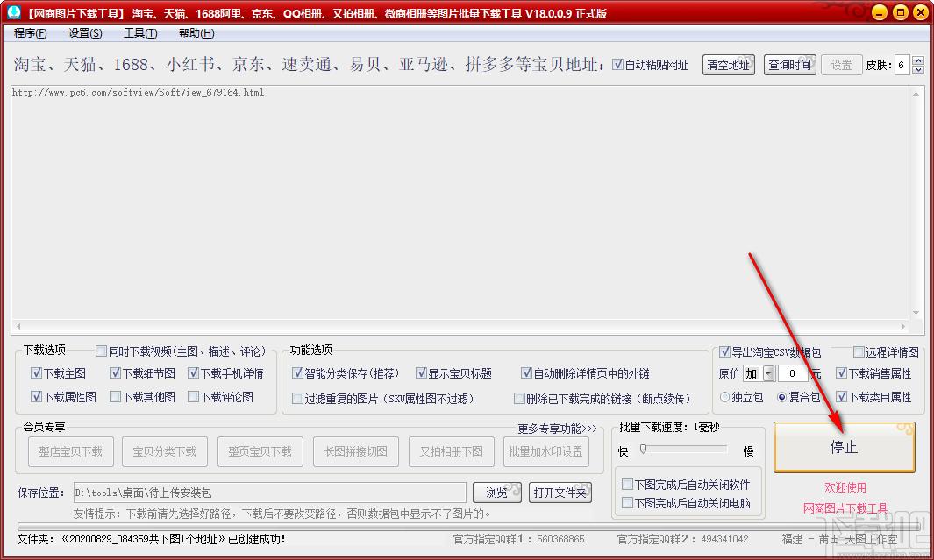Click the 文件夹 created-successfully status text
This screenshot has width=934, height=560.
point(152,539)
